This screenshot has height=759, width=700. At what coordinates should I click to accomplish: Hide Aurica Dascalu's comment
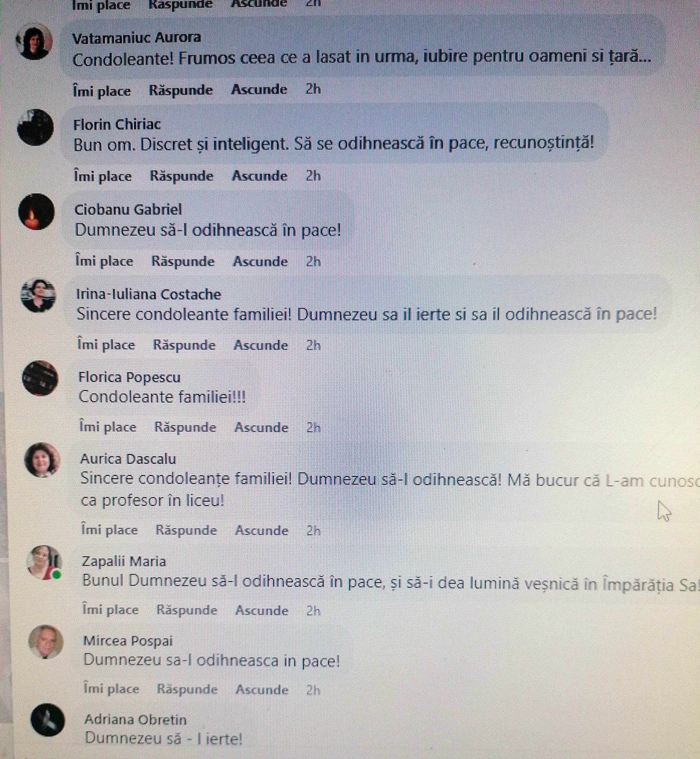(262, 530)
